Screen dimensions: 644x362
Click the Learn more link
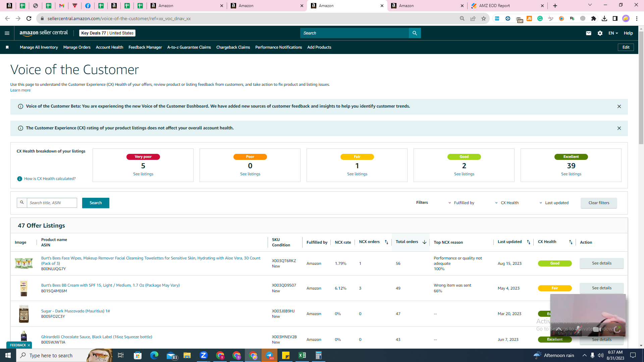(20, 90)
